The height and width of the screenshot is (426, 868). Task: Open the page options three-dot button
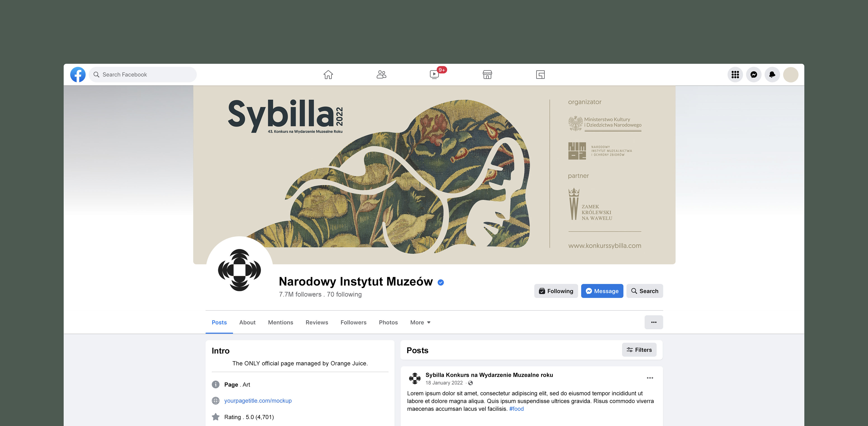654,323
